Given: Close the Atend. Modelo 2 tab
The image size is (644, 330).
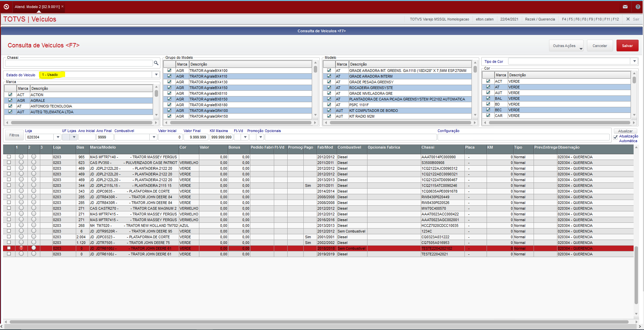Looking at the screenshot, I should 62,6.
